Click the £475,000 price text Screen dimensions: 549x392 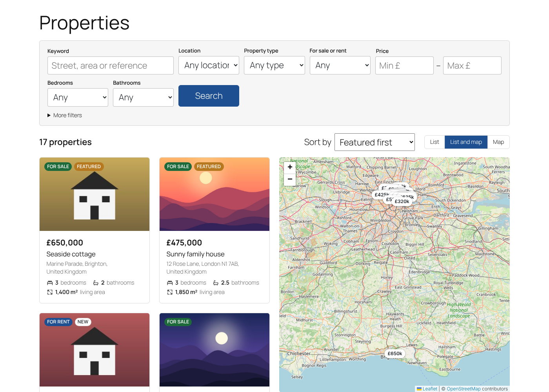pos(184,243)
